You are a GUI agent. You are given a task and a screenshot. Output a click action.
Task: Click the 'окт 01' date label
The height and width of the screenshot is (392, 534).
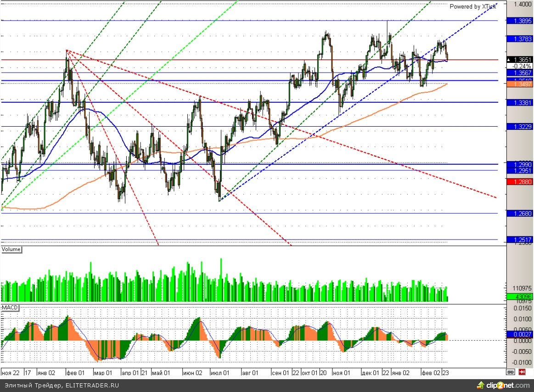[x=309, y=373]
